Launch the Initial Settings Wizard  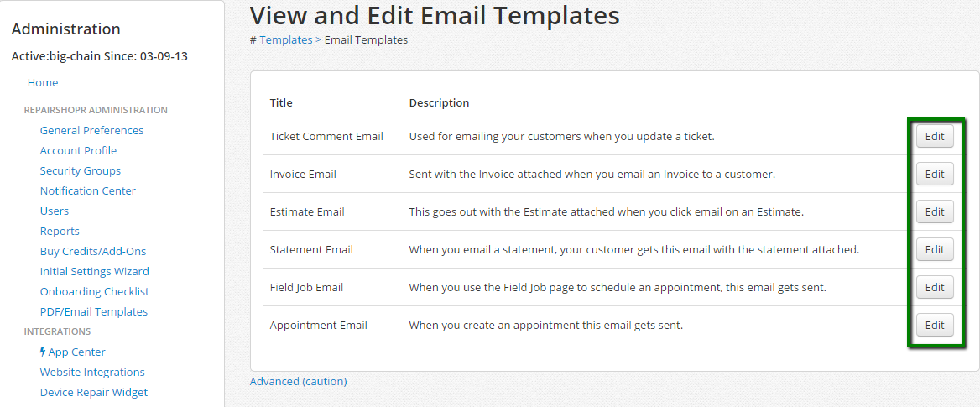[x=94, y=272]
